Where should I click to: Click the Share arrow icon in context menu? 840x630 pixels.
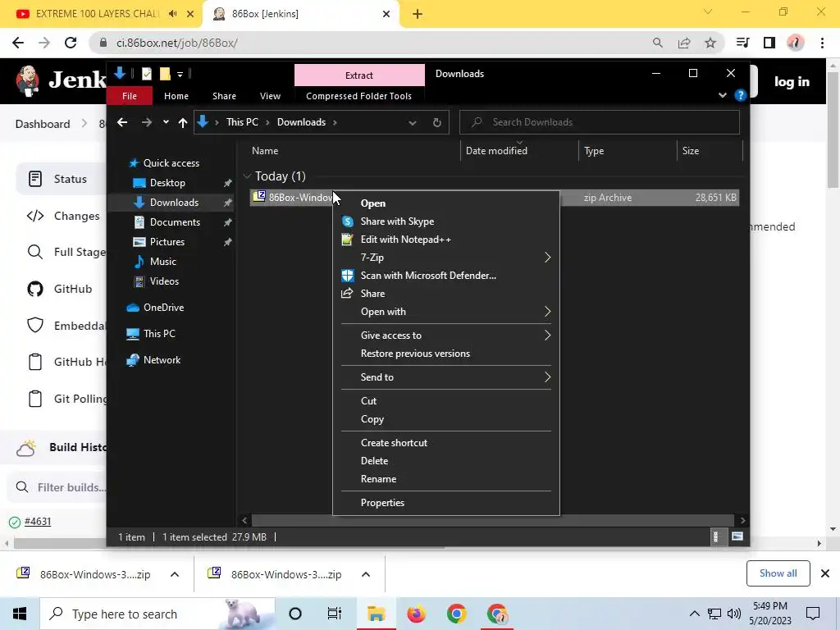[x=347, y=293]
